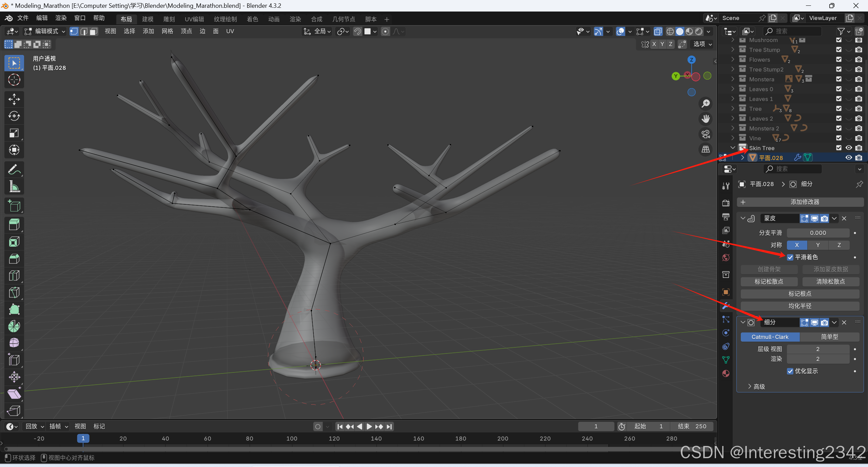This screenshot has width=868, height=467.
Task: Select the Move tool in the toolbar
Action: 14,99
